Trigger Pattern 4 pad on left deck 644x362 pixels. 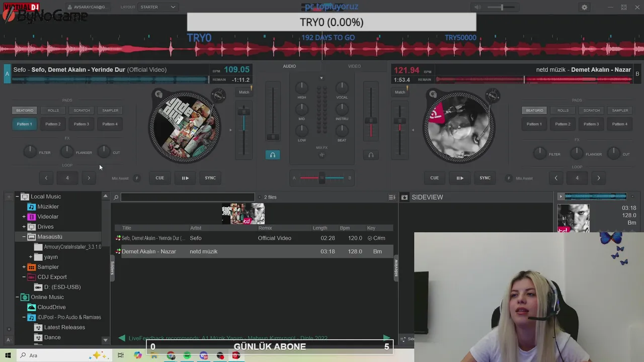(110, 124)
